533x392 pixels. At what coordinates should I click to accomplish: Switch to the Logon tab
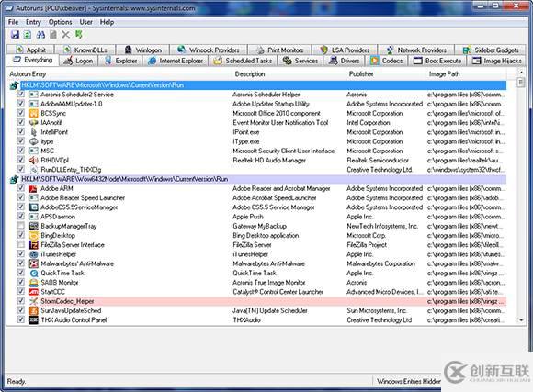(78, 61)
